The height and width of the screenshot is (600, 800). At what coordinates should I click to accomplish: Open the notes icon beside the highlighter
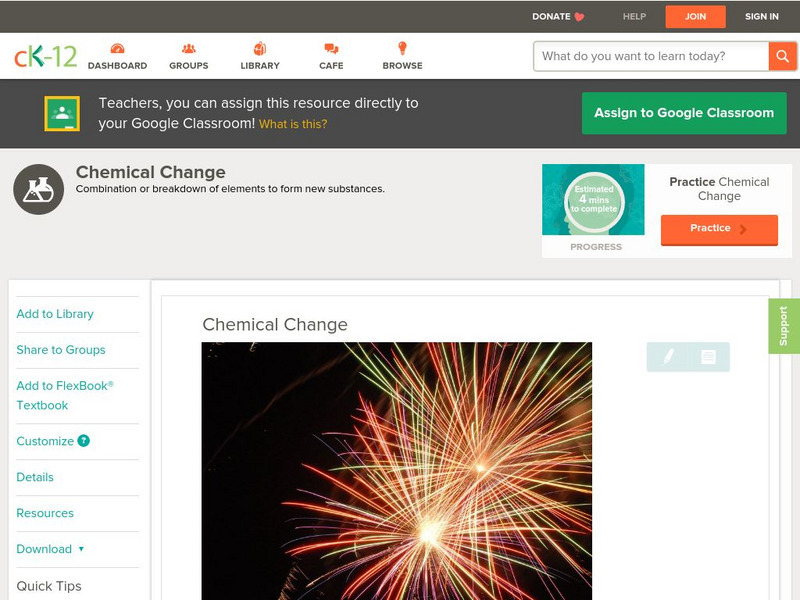point(708,357)
